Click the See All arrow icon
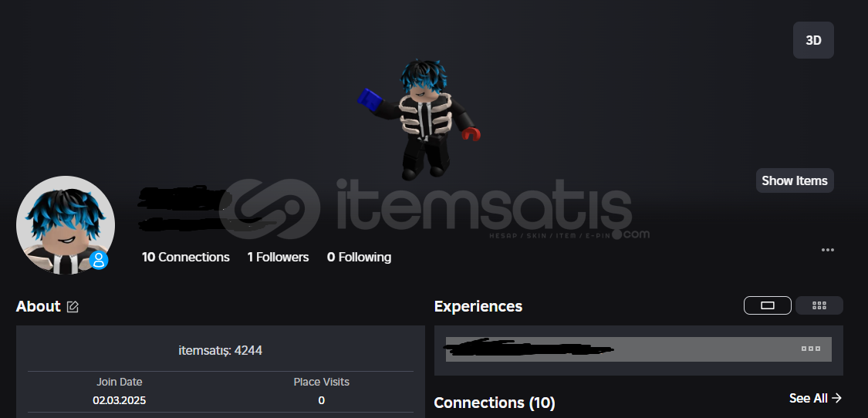The image size is (868, 418). (x=836, y=398)
